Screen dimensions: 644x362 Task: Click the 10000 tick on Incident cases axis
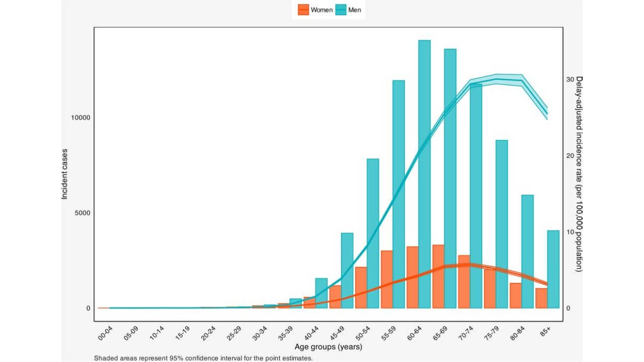[80, 118]
